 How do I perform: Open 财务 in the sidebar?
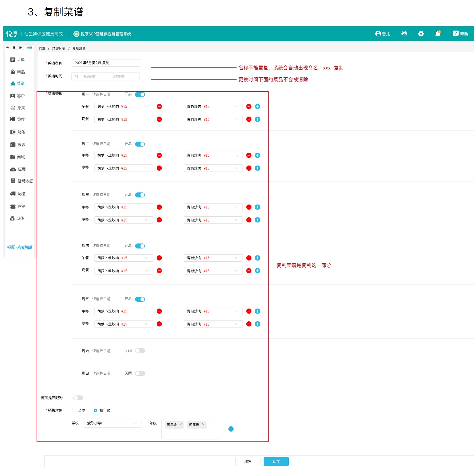[17, 132]
